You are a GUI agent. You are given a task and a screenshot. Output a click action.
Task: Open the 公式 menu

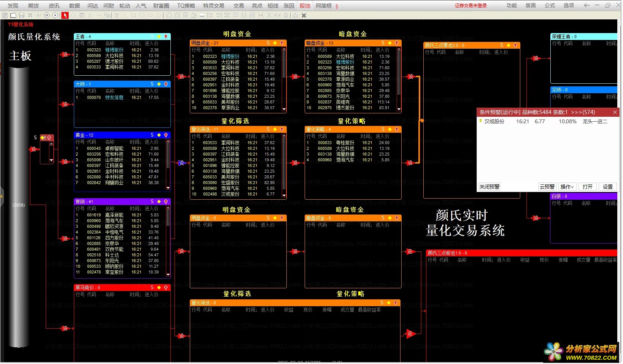tap(550, 5)
